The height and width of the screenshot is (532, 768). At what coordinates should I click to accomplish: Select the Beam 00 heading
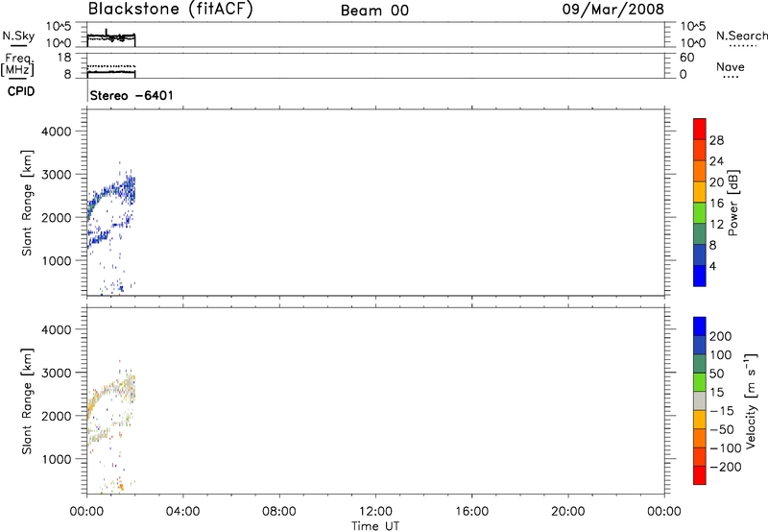click(374, 11)
